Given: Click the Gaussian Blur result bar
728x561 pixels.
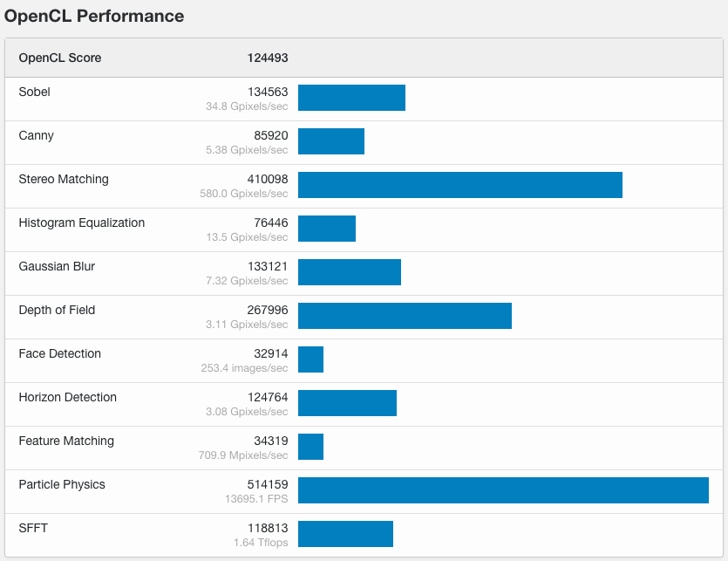Looking at the screenshot, I should coord(349,272).
